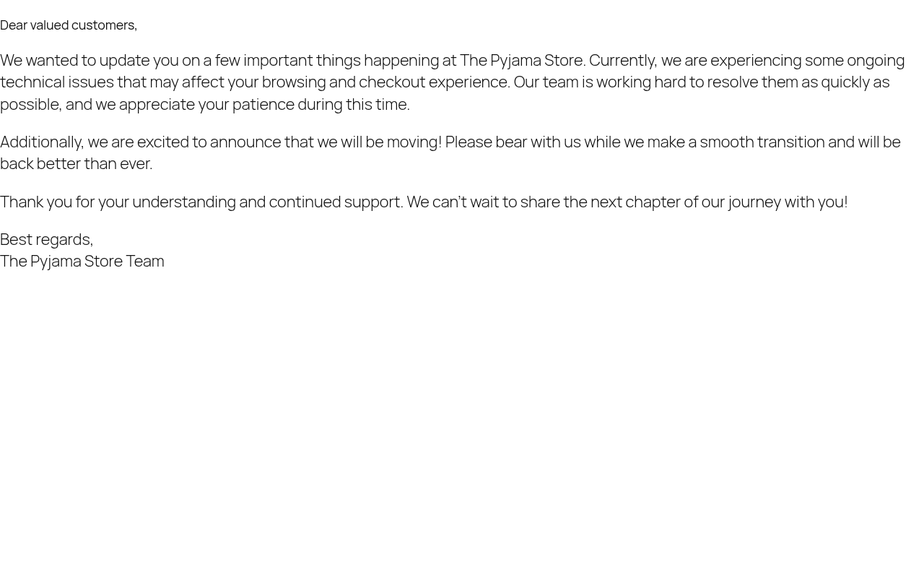Click the word "Additionally" starting the second paragraph
Screen dimensions: 924x578
[x=40, y=142]
